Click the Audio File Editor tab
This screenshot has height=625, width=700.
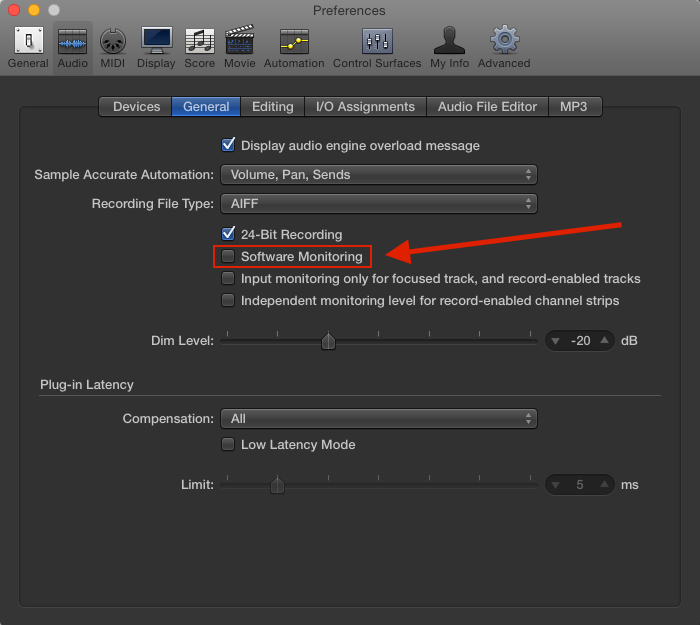487,107
